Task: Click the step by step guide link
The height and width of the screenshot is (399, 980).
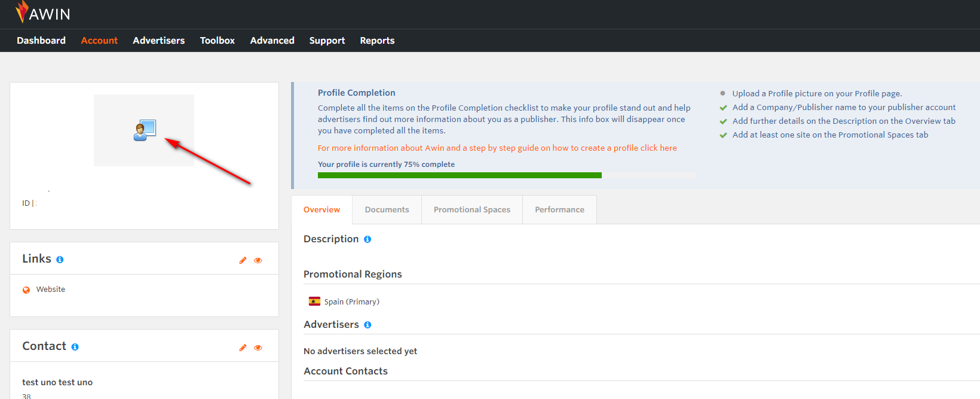Action: [497, 148]
